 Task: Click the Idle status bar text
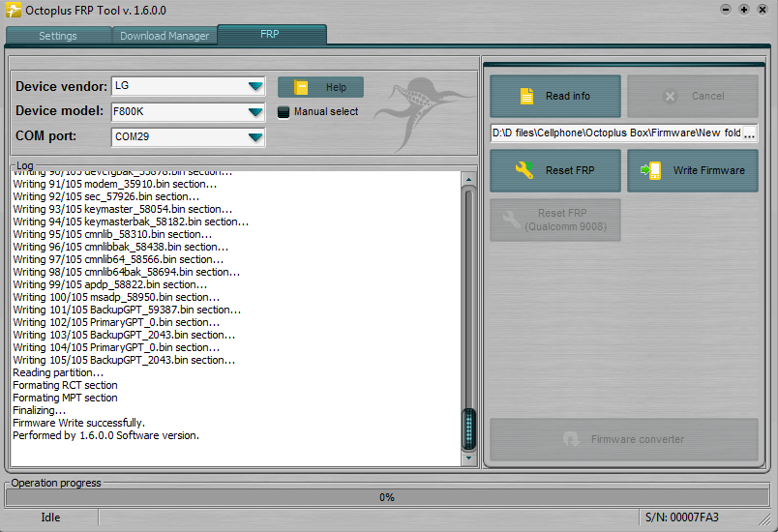pos(50,517)
